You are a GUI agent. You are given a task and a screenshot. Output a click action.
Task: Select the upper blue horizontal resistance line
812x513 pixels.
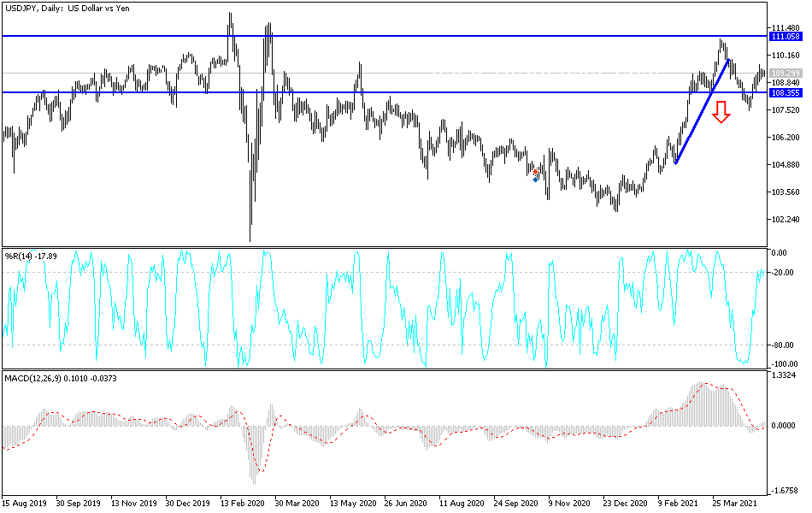point(385,35)
